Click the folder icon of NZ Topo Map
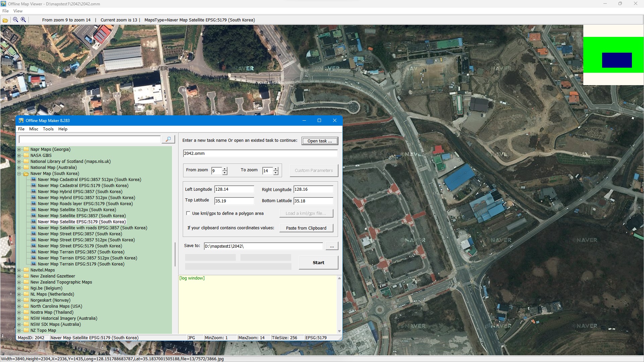Image resolution: width=644 pixels, height=362 pixels. point(26,330)
